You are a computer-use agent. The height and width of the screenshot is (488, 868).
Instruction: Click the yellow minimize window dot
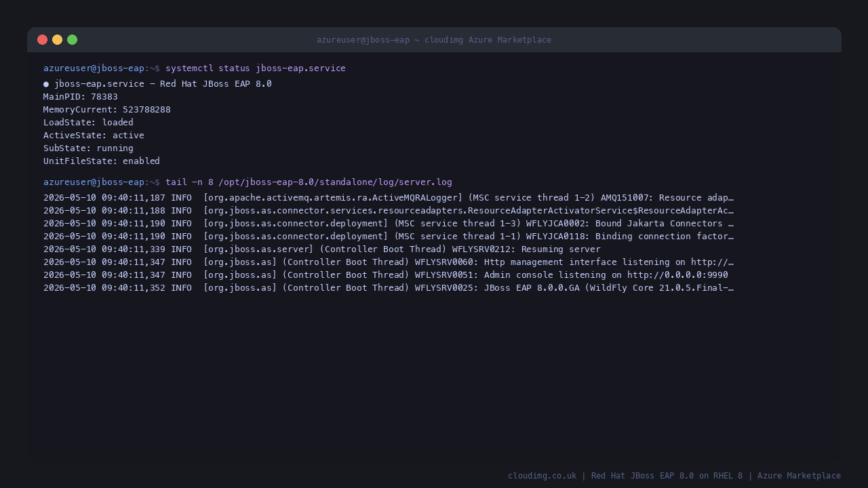click(57, 39)
